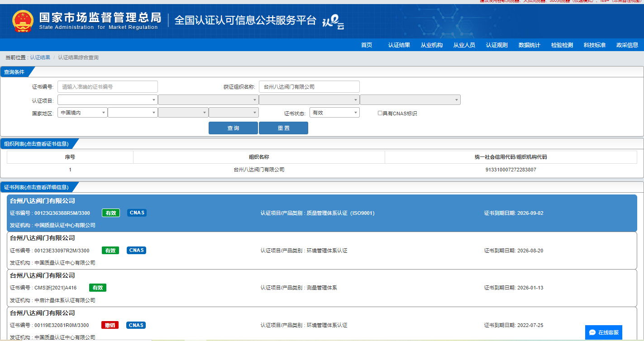Image resolution: width=644 pixels, height=341 pixels.
Task: Enable the 具有CNAS标识 checkbox
Action: pyautogui.click(x=380, y=113)
